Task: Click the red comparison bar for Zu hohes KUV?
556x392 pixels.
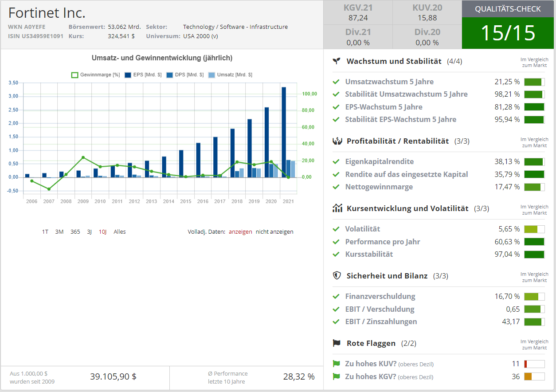Action: coord(534,364)
